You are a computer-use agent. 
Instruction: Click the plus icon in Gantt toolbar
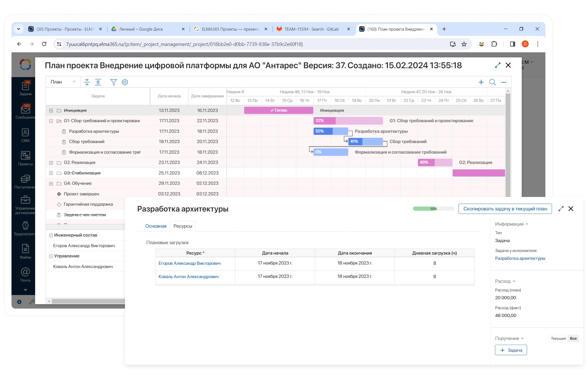pyautogui.click(x=481, y=82)
